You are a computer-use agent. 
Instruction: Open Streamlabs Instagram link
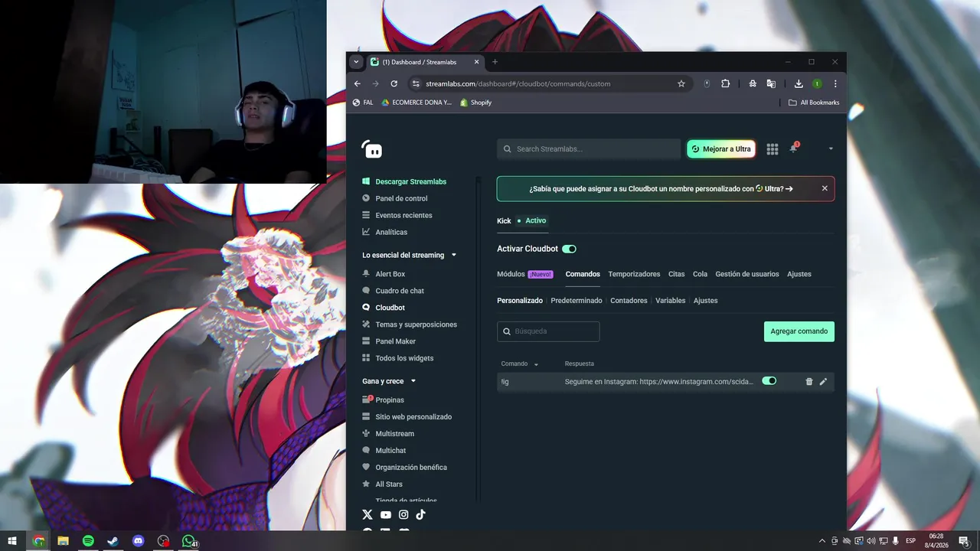click(403, 515)
